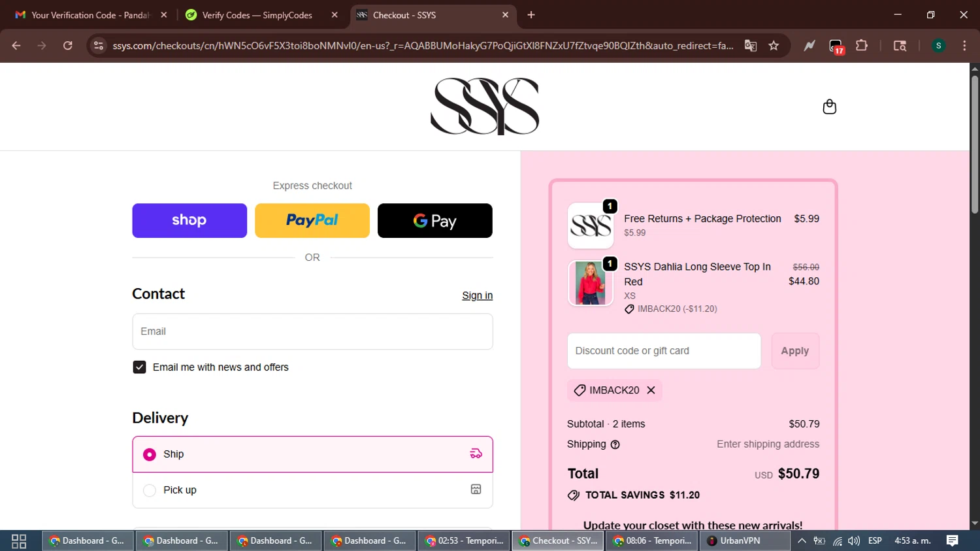The image size is (980, 551).
Task: Bookmark this page star
Action: pyautogui.click(x=774, y=46)
